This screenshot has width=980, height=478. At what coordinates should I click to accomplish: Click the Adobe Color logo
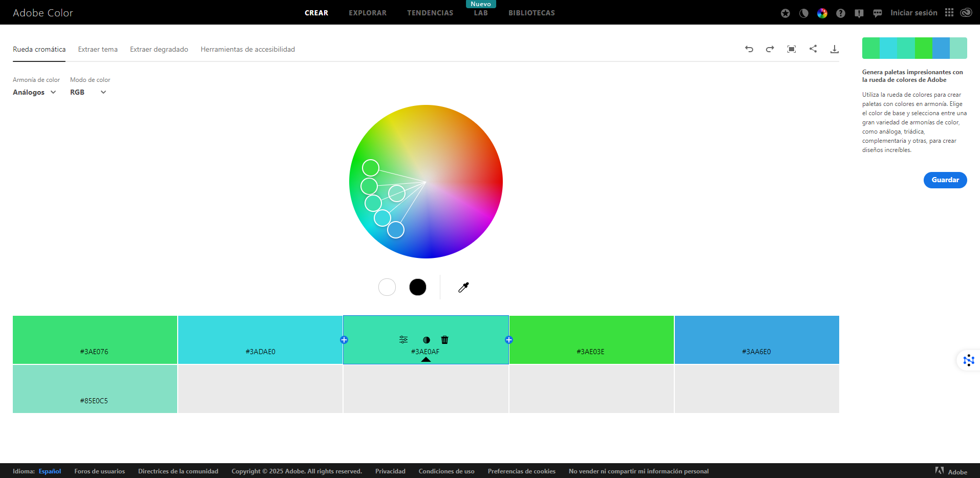43,13
